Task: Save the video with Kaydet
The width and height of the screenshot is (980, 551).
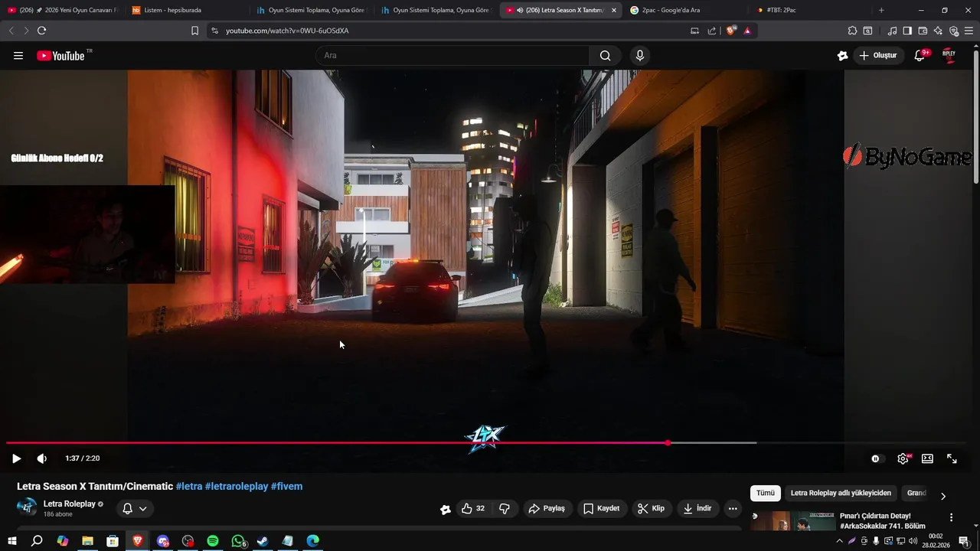Action: pyautogui.click(x=601, y=508)
